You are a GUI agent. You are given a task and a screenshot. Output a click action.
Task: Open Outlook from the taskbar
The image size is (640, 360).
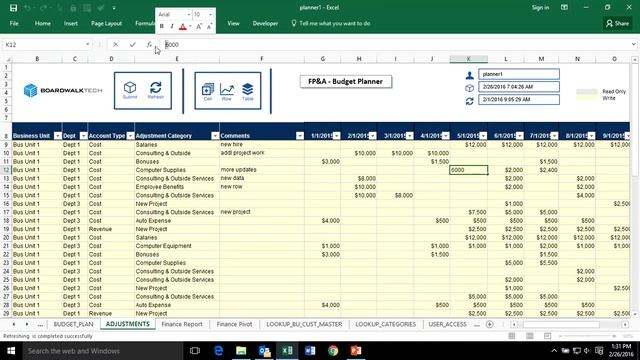pos(264,351)
